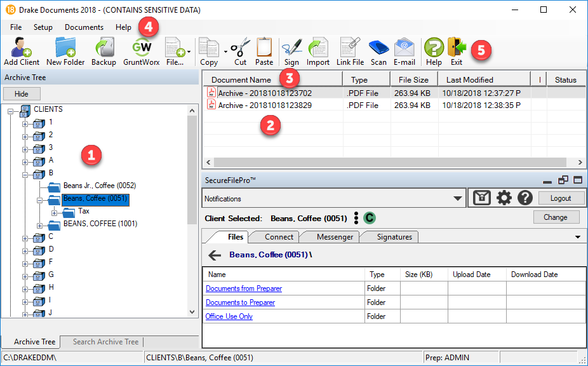Viewport: 588px width, 366px height.
Task: Click the Import toolbar icon
Action: pyautogui.click(x=318, y=51)
